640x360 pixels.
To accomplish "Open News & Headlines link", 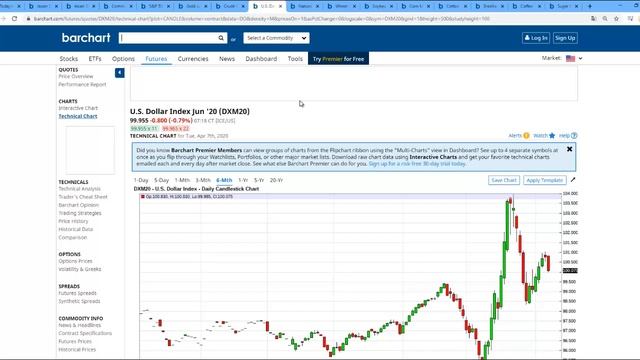I will pyautogui.click(x=80, y=325).
